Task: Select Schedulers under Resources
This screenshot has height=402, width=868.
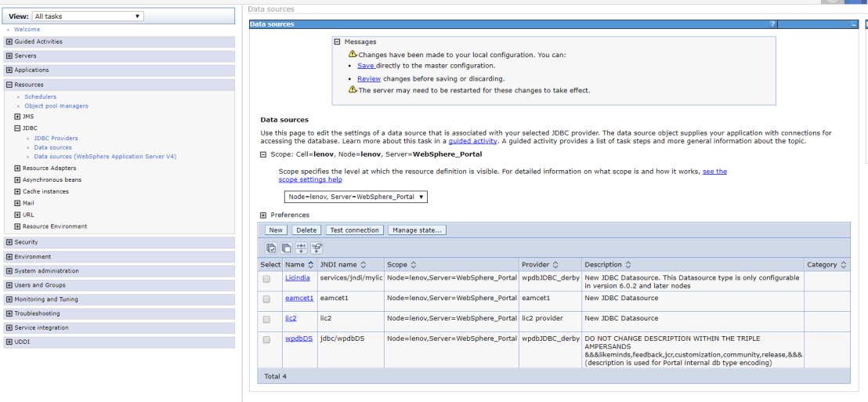Action: [40, 97]
